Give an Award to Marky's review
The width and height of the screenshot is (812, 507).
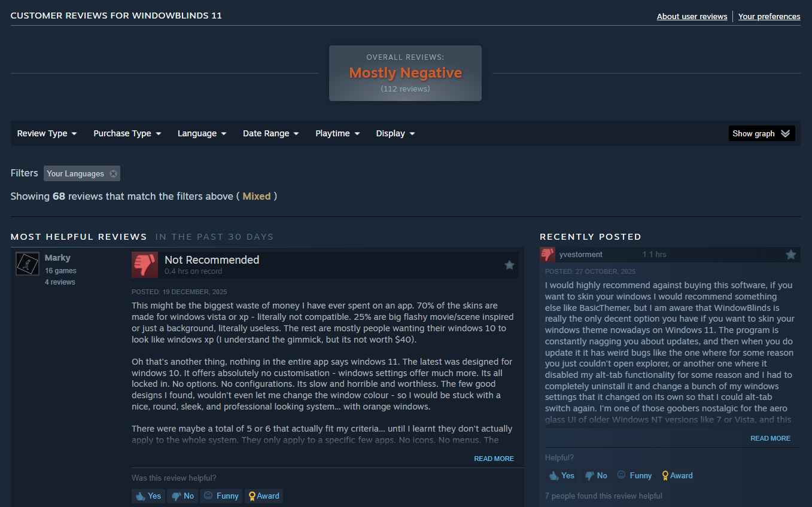[x=264, y=496]
